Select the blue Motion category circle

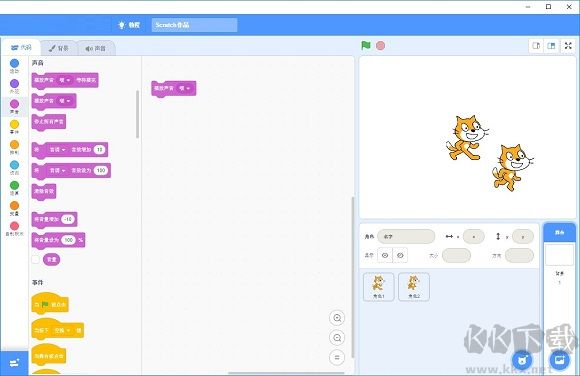point(14,63)
